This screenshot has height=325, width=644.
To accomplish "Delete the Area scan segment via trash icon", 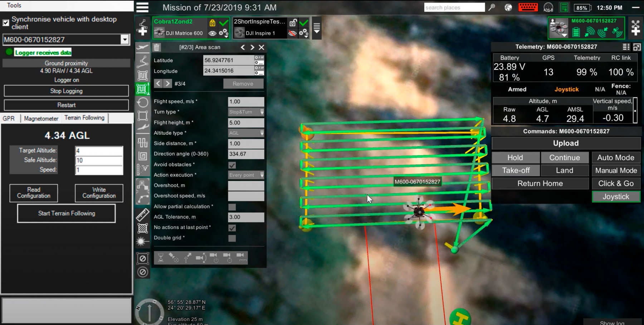I will coord(157,47).
